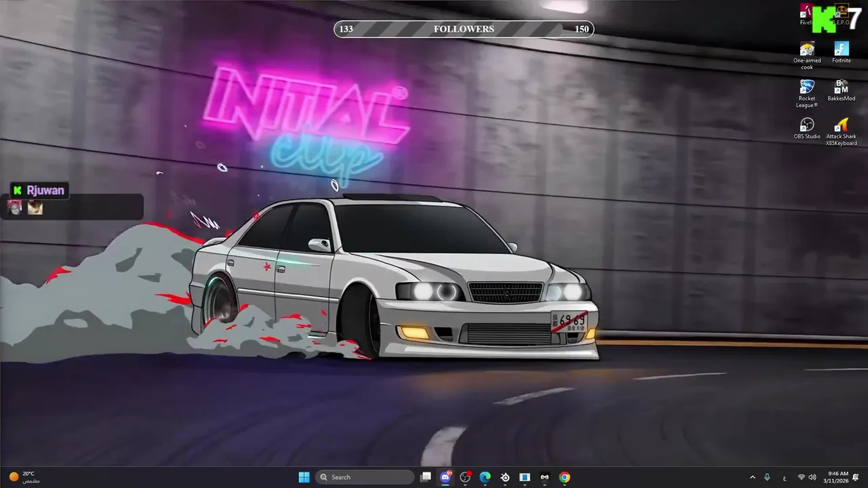Open the clock showing 9:46 AM
Screen dimensions: 868x488
pyautogui.click(x=835, y=477)
